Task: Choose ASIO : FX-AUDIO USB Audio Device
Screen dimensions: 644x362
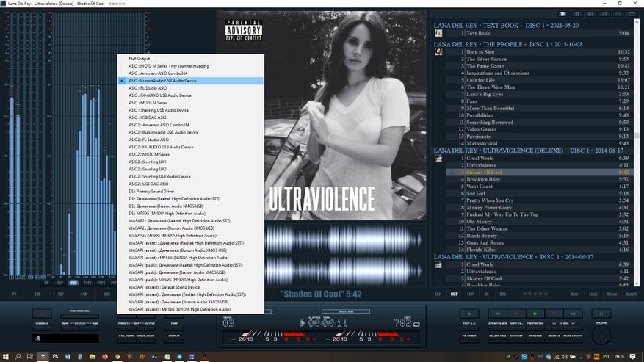Action: [x=191, y=95]
